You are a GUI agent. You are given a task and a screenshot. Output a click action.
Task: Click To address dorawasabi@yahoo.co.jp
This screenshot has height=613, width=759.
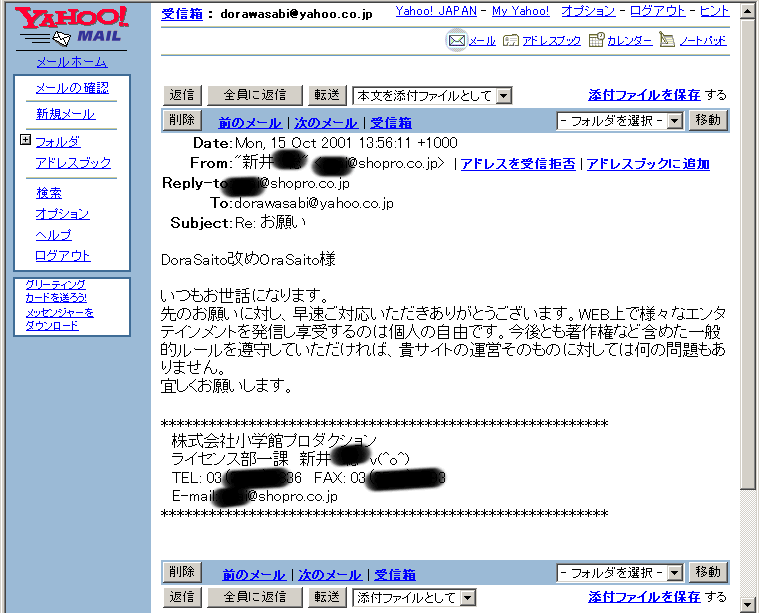[x=314, y=203]
